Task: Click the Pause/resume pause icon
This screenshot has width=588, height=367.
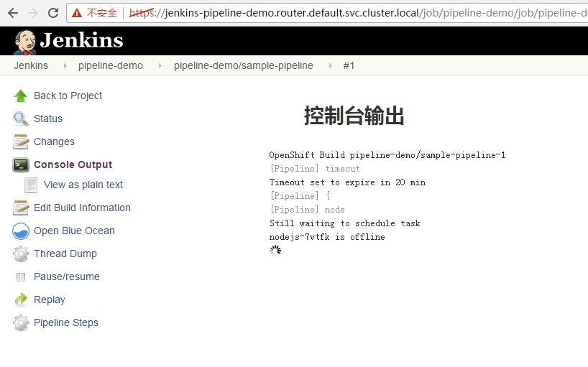Action: tap(21, 277)
